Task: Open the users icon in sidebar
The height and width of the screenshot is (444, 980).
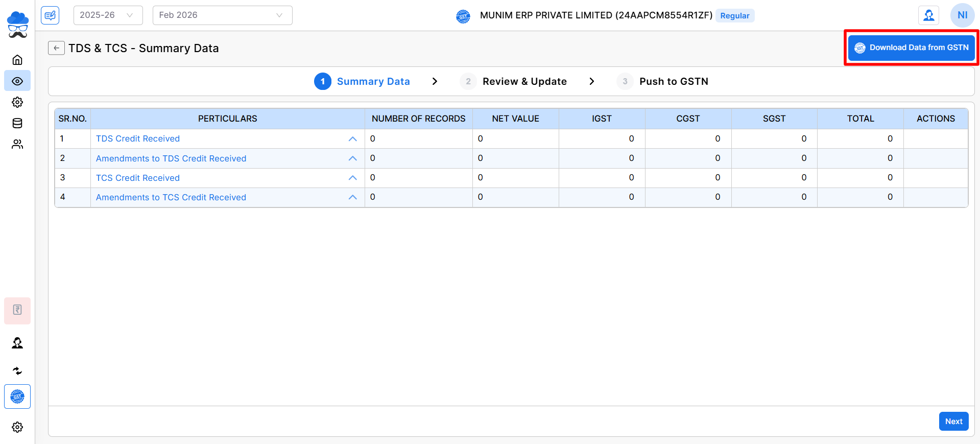Action: point(17,145)
